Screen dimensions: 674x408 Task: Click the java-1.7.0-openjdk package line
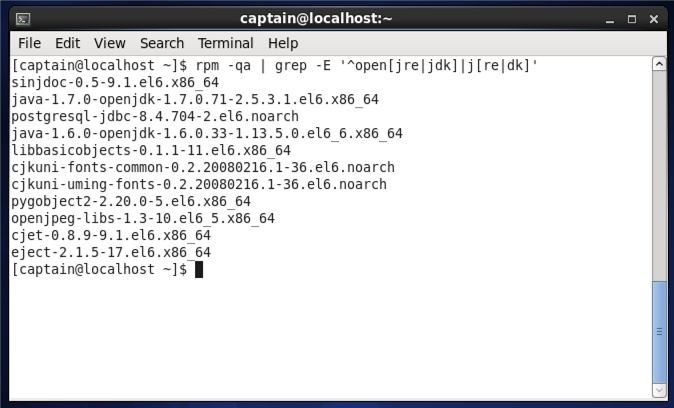(195, 100)
